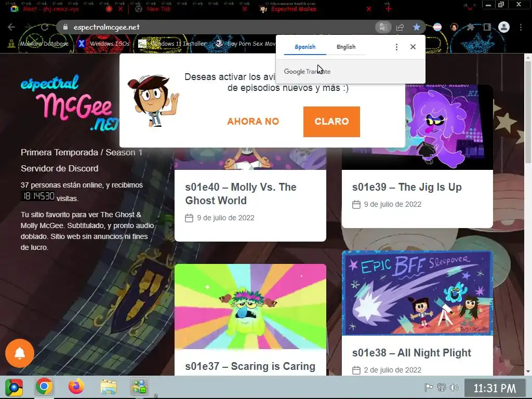Open Primera Temporada / Season 1 link

(x=82, y=152)
